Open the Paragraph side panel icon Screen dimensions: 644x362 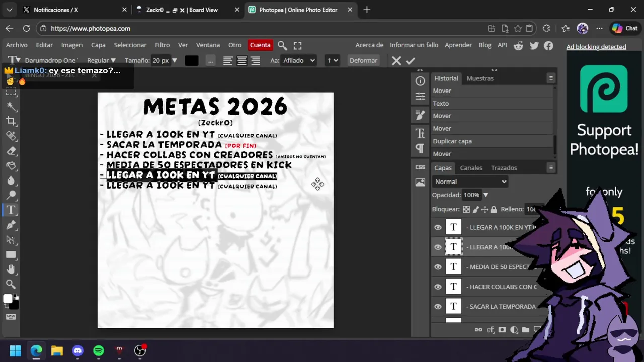[420, 148]
